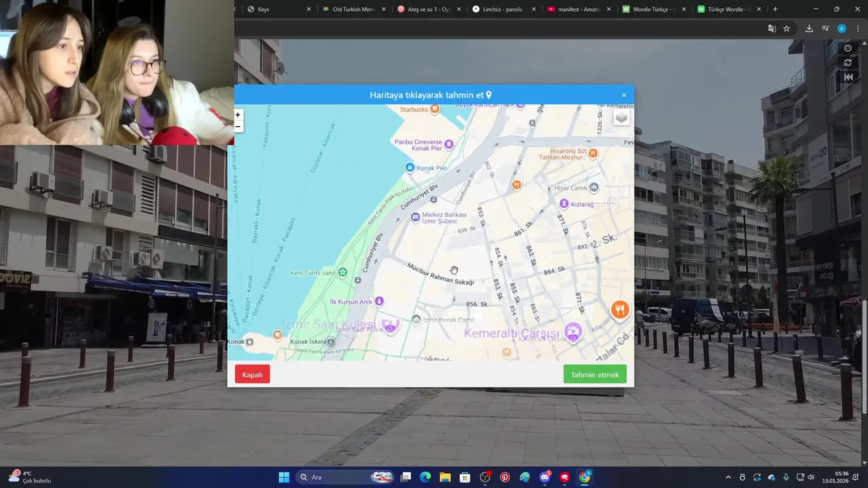Click the large orange restaurant pin
Viewport: 868px width, 488px height.
pos(620,310)
